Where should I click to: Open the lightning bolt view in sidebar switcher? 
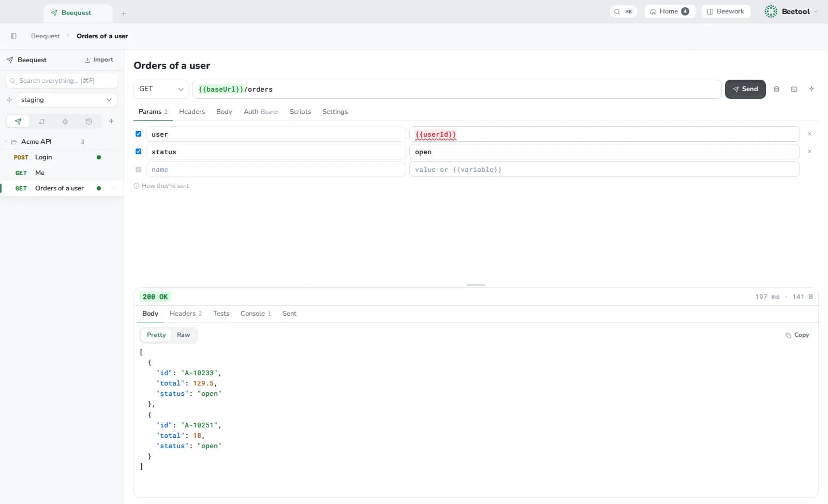click(65, 122)
